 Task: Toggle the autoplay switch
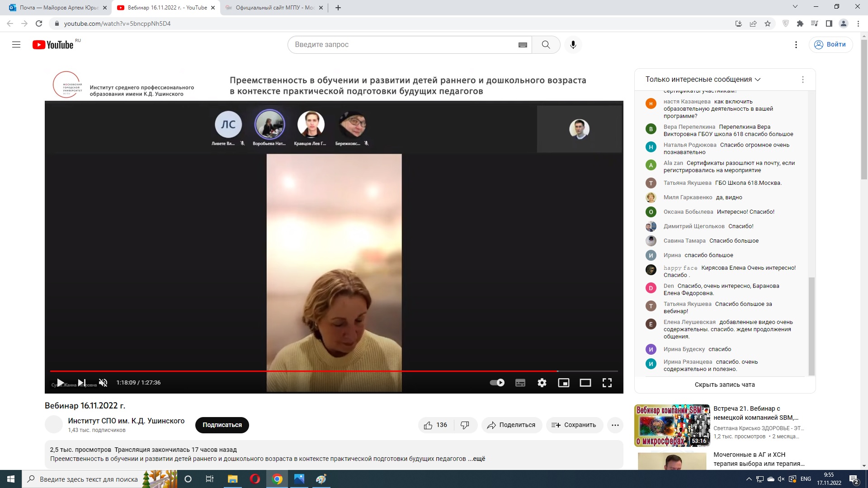point(497,383)
